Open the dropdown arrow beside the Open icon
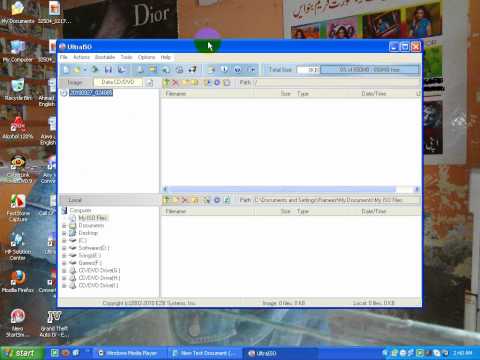This screenshot has height=360, width=480. [x=85, y=70]
